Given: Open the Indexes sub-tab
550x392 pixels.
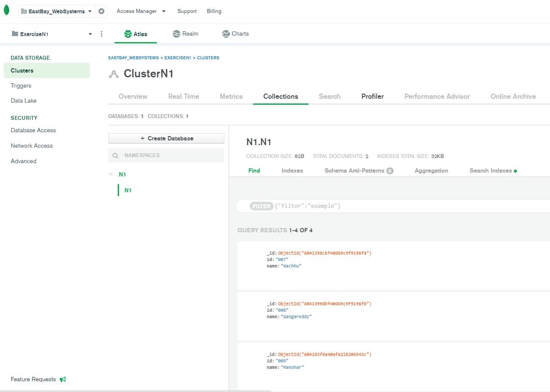Looking at the screenshot, I should 292,171.
